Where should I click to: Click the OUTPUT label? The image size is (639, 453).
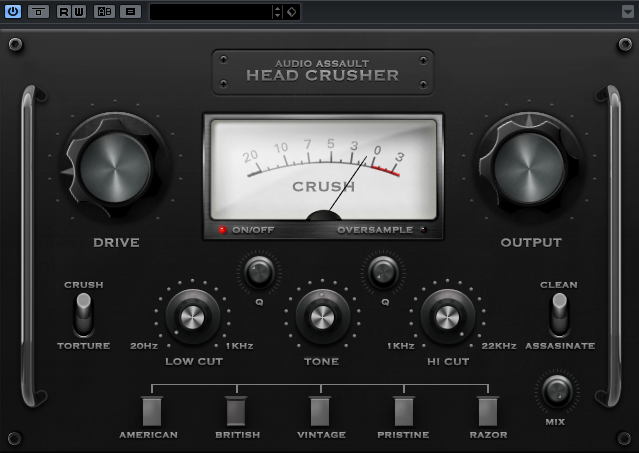[531, 242]
